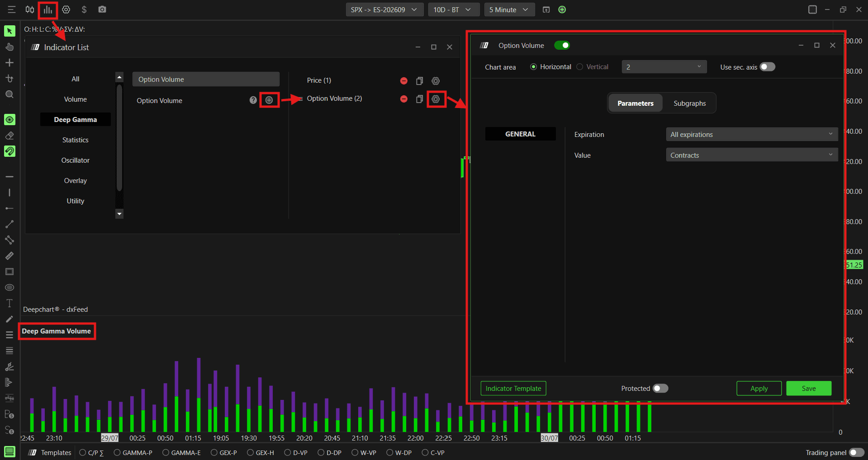The height and width of the screenshot is (460, 868).
Task: Remove the Price (1) indicator
Action: tap(404, 81)
